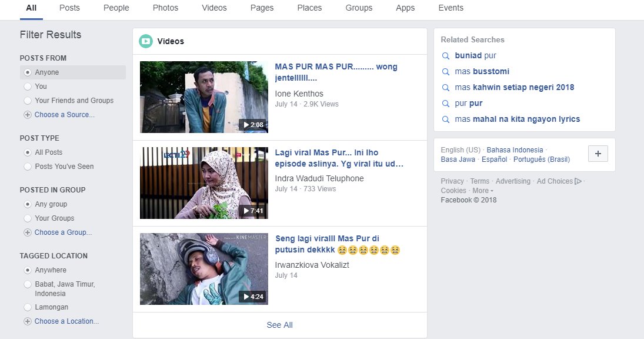Open the 'More' dropdown in the footer
Viewport: 644px width, 339px height.
482,190
